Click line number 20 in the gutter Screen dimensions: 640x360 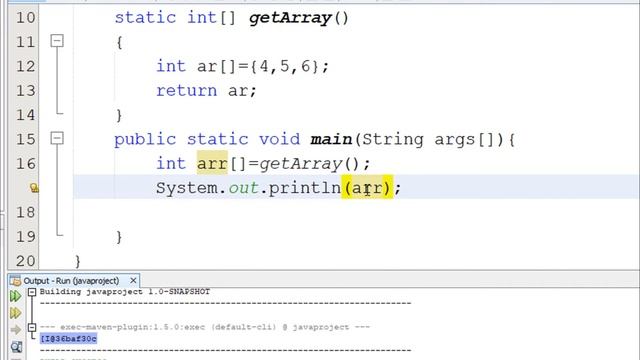point(26,261)
